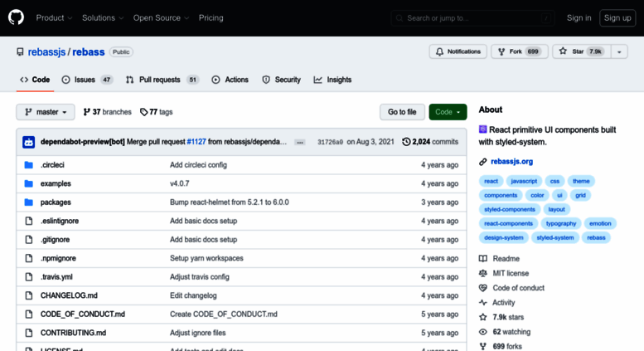The image size is (644, 351).
Task: Open the Actions tab
Action: 230,80
